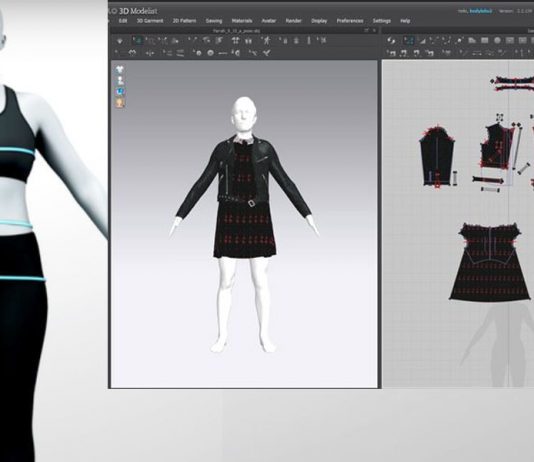Open the 3D Garment menu

(x=150, y=21)
